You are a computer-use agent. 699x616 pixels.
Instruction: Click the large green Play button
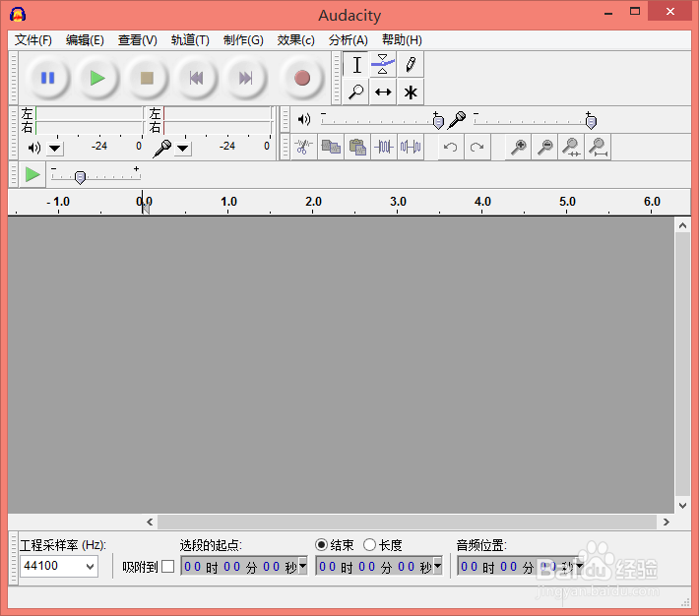click(x=97, y=78)
